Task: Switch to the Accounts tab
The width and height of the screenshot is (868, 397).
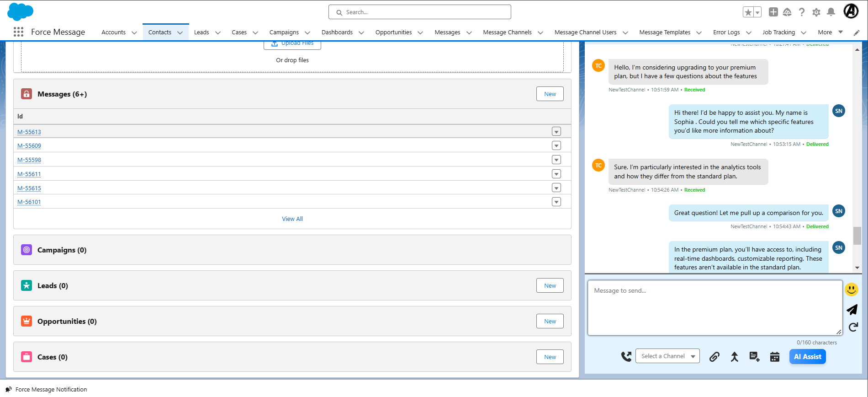Action: (x=113, y=32)
